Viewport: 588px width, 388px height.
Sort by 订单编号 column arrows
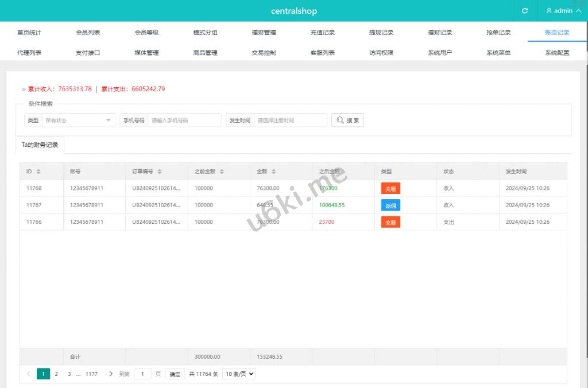coord(160,172)
